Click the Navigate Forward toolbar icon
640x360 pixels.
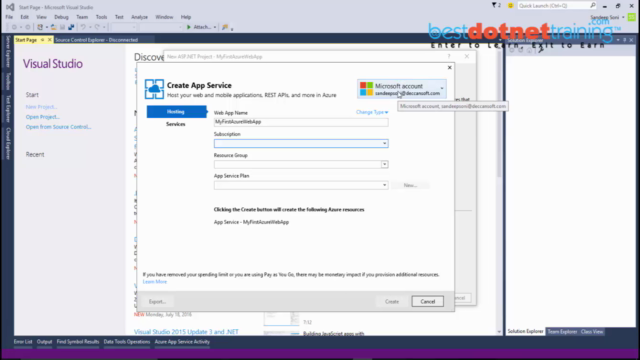(x=28, y=27)
